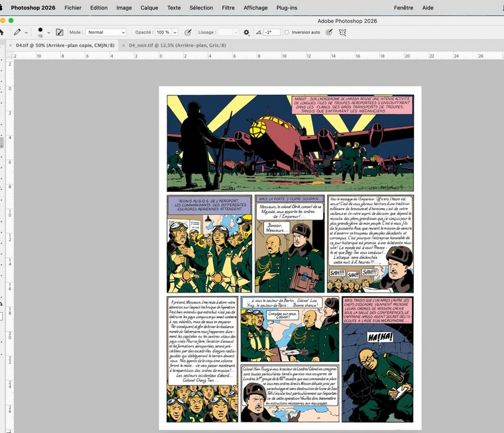Open the Calque menu
This screenshot has height=433, width=504.
(149, 7)
